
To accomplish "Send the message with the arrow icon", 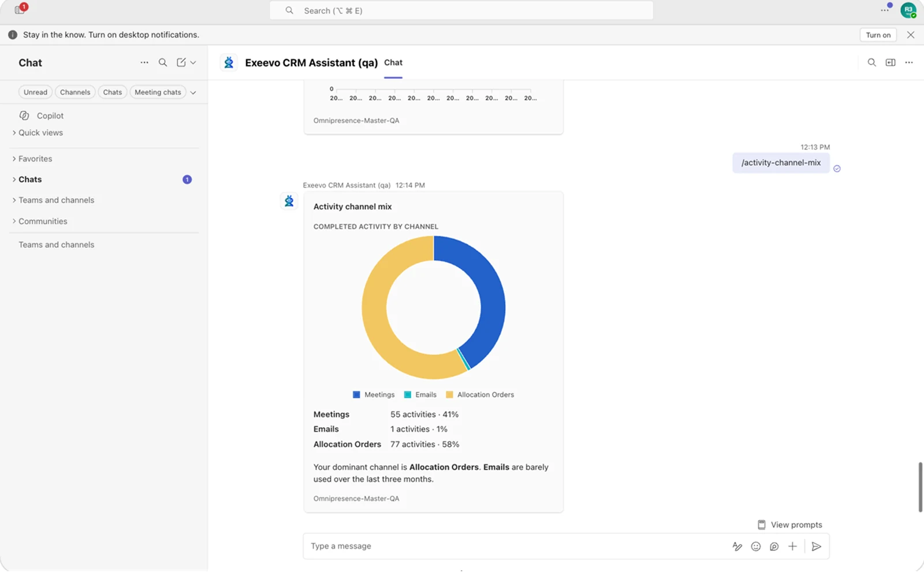I will (816, 546).
